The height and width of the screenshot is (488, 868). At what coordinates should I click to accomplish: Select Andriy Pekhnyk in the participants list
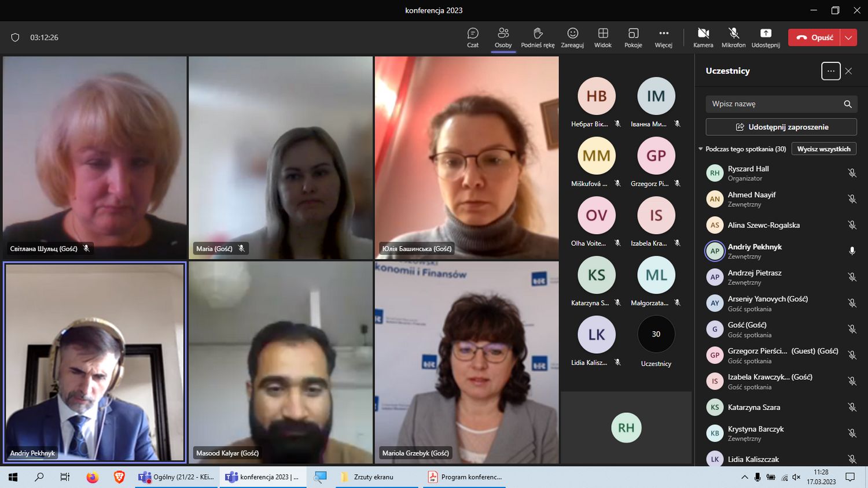(755, 251)
